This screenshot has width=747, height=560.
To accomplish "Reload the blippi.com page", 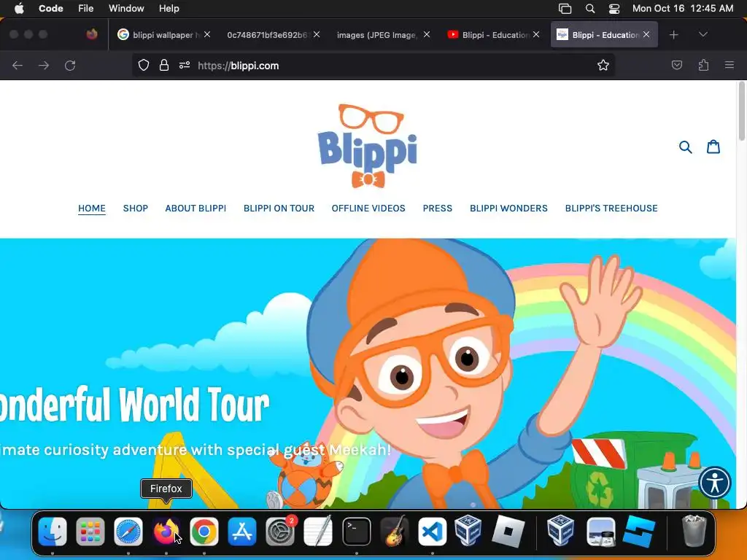I will (70, 66).
